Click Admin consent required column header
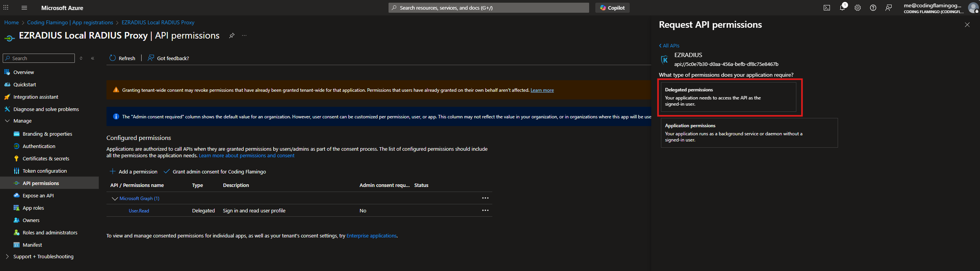Screen dimensions: 980x271 385,185
